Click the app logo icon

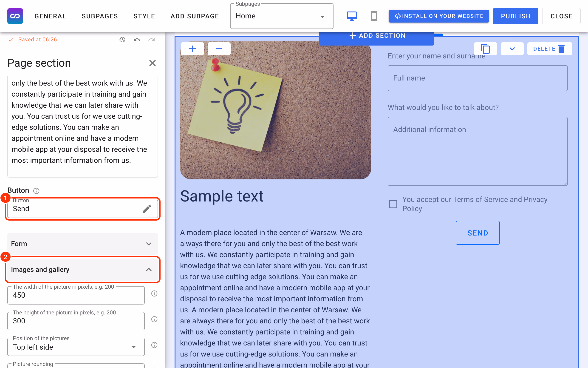[15, 16]
